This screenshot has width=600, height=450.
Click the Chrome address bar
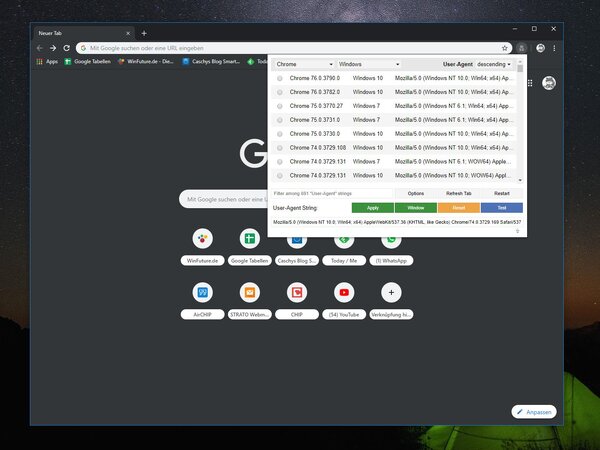294,48
